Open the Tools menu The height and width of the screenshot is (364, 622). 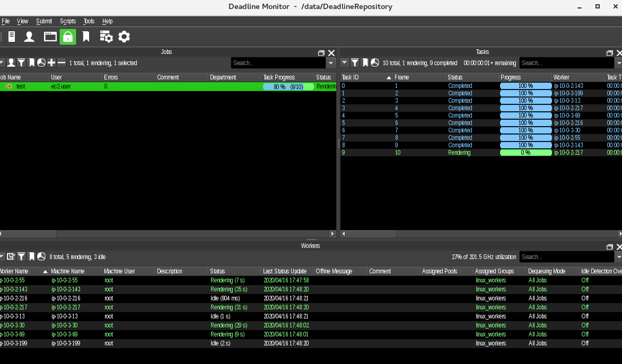89,21
